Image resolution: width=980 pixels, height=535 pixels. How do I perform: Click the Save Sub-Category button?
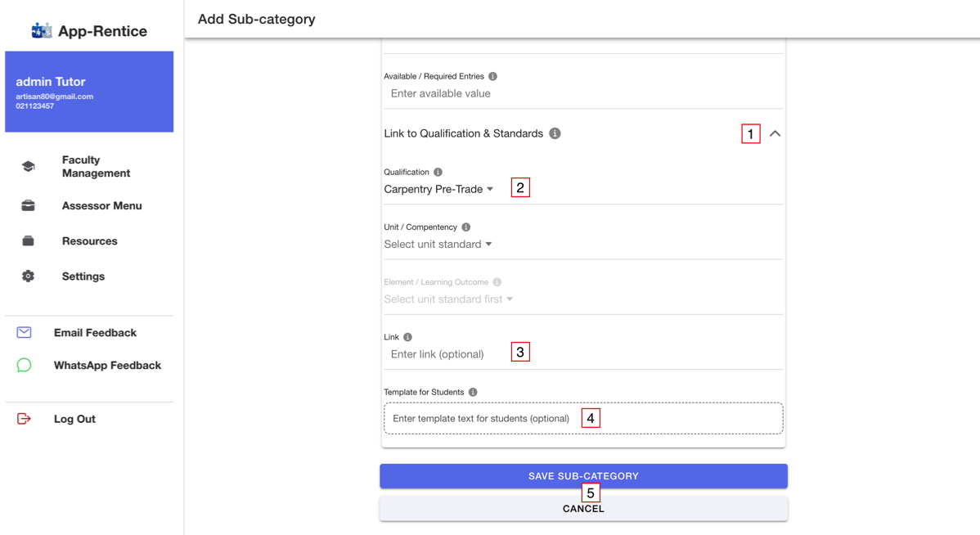[x=583, y=475]
